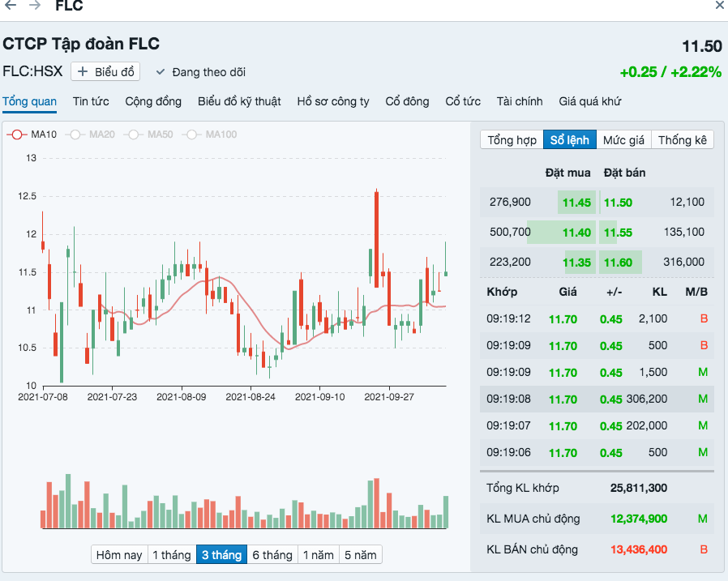728x581 pixels.
Task: Click the +0.25 / +2.22% change value
Action: pos(671,72)
